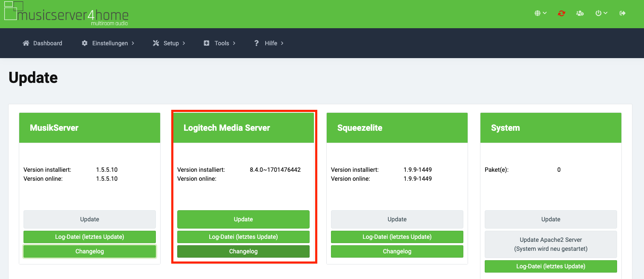Click Update in the System card

pyautogui.click(x=551, y=219)
